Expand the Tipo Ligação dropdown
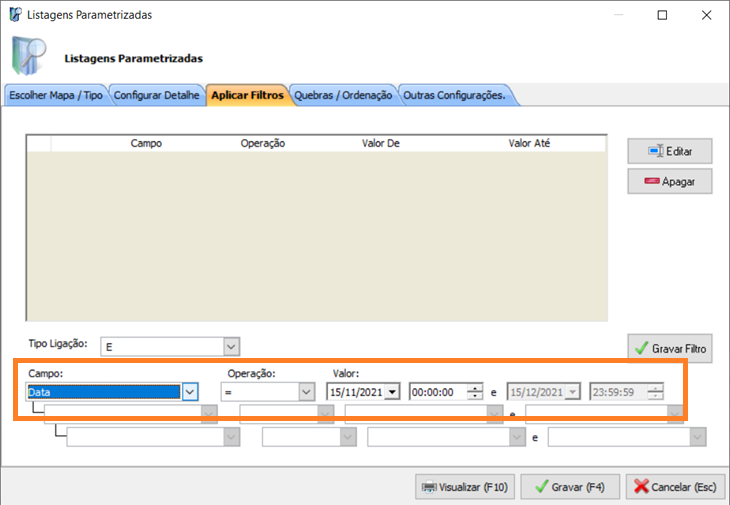 231,346
